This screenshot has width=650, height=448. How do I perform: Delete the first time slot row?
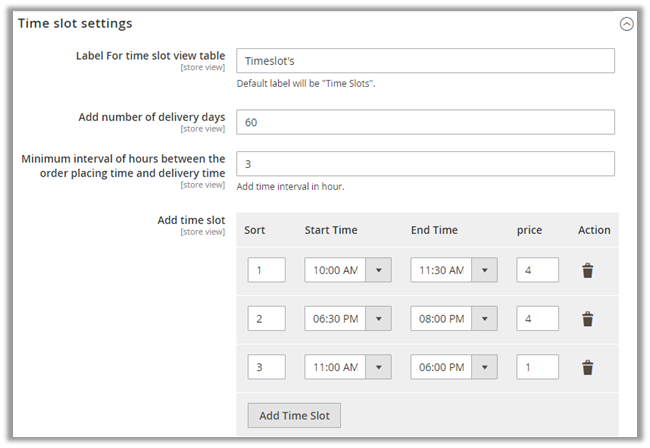pyautogui.click(x=588, y=270)
